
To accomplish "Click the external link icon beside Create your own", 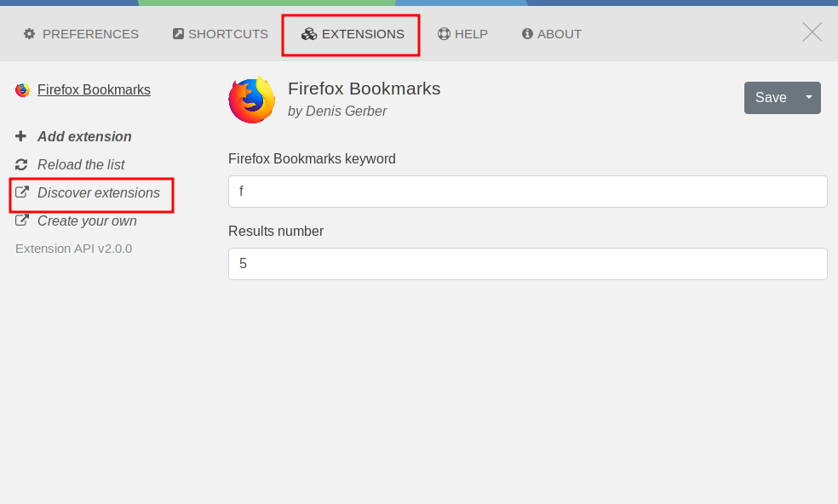I will pyautogui.click(x=22, y=220).
